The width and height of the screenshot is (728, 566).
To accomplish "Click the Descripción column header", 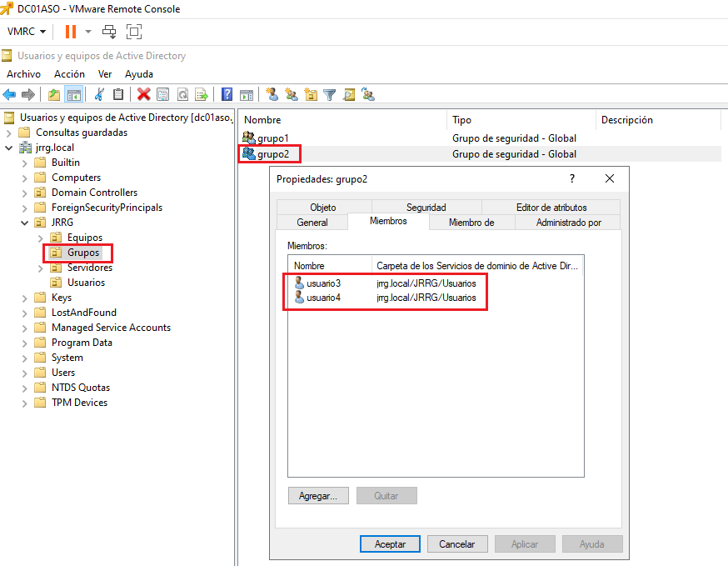I will [x=658, y=120].
